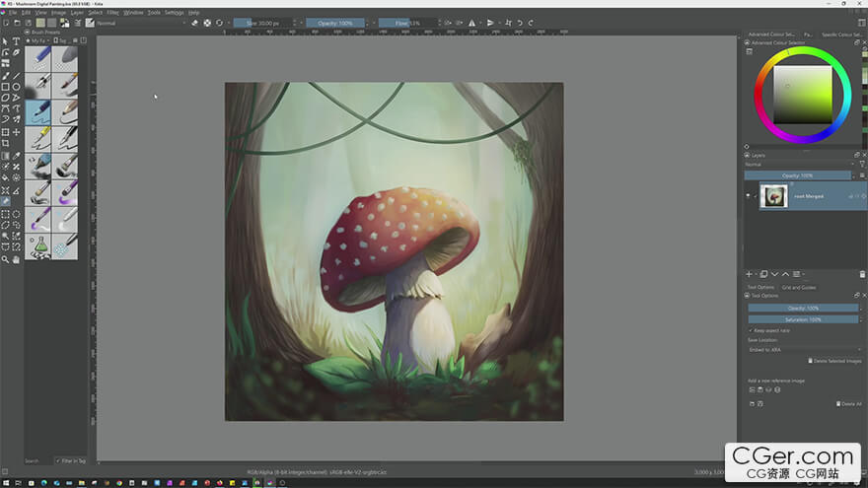868x488 pixels.
Task: Toggle vertical mirror tool
Action: point(490,23)
